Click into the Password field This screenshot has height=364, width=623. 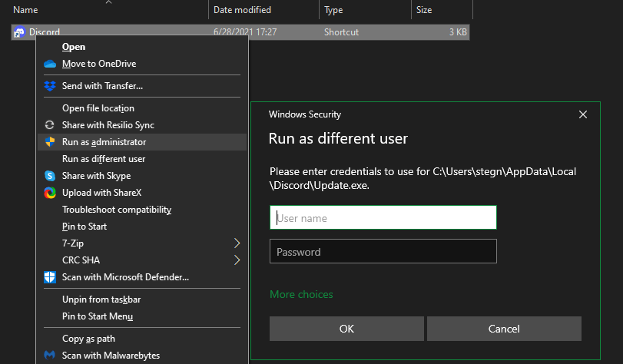click(x=383, y=252)
